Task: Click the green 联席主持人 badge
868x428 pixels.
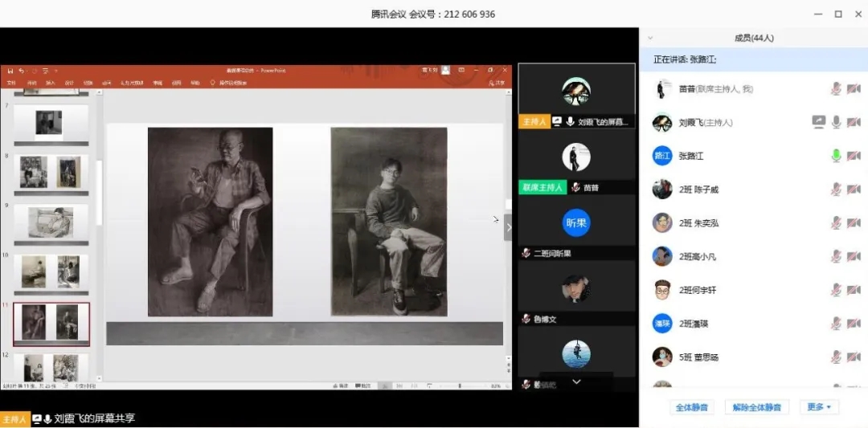Action: coord(542,187)
